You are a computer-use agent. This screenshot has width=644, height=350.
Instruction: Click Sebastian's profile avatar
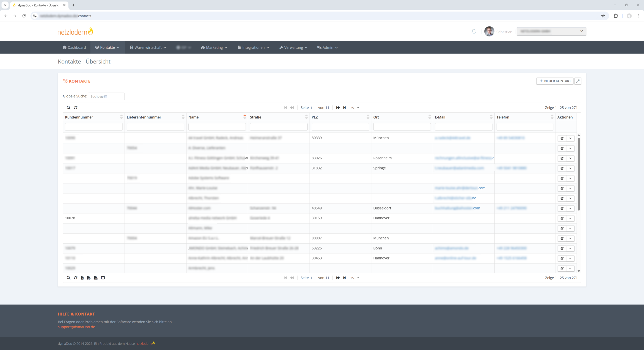pos(489,31)
